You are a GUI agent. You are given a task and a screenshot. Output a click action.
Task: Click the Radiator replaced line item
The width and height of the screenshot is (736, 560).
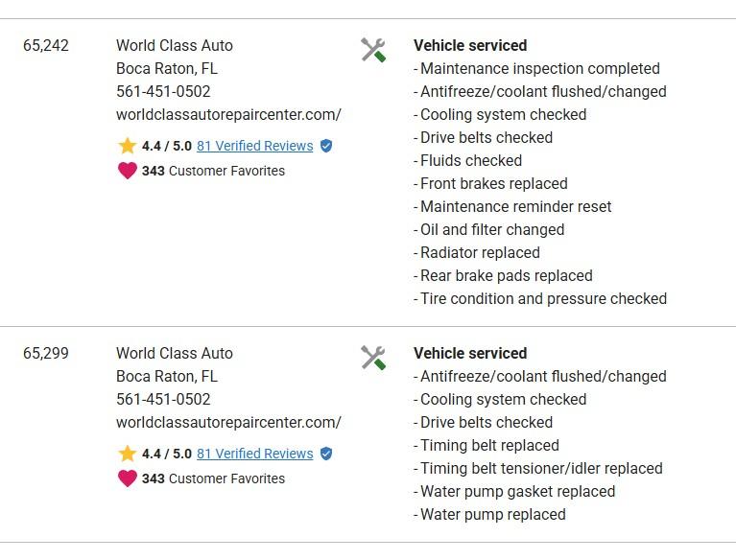click(x=480, y=252)
